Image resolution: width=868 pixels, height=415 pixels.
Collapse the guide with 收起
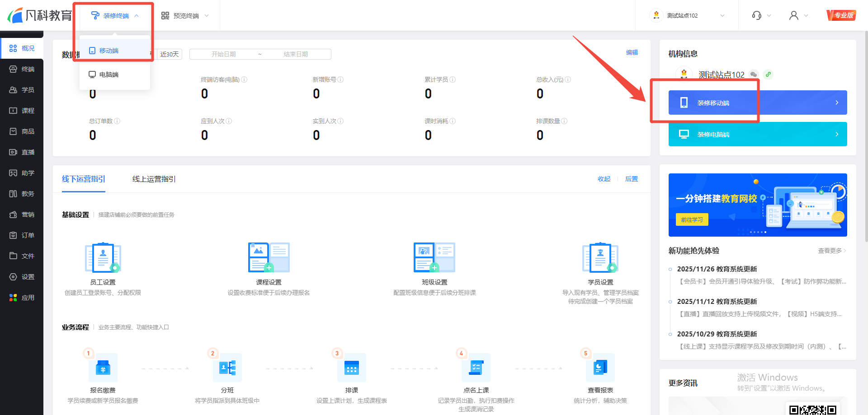604,179
